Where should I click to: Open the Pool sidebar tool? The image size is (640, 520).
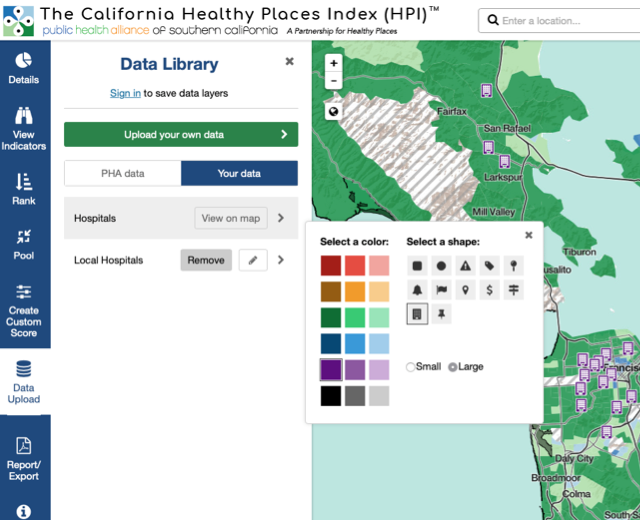[24, 245]
